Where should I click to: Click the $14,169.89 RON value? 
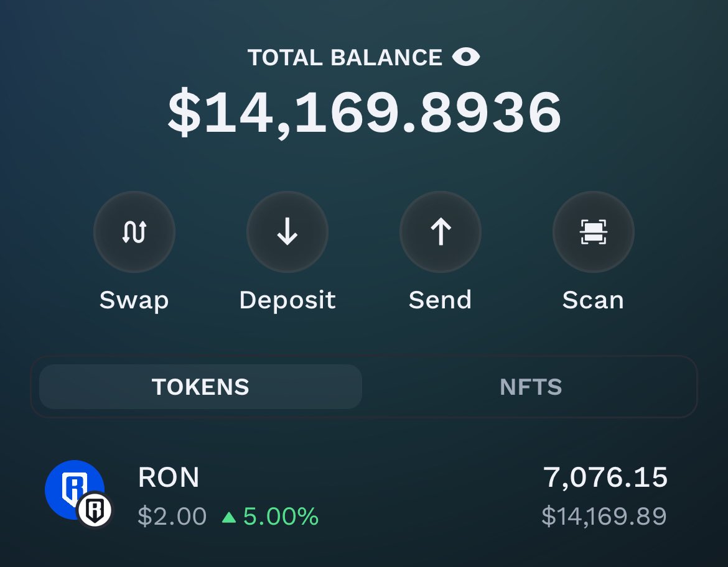(x=604, y=516)
